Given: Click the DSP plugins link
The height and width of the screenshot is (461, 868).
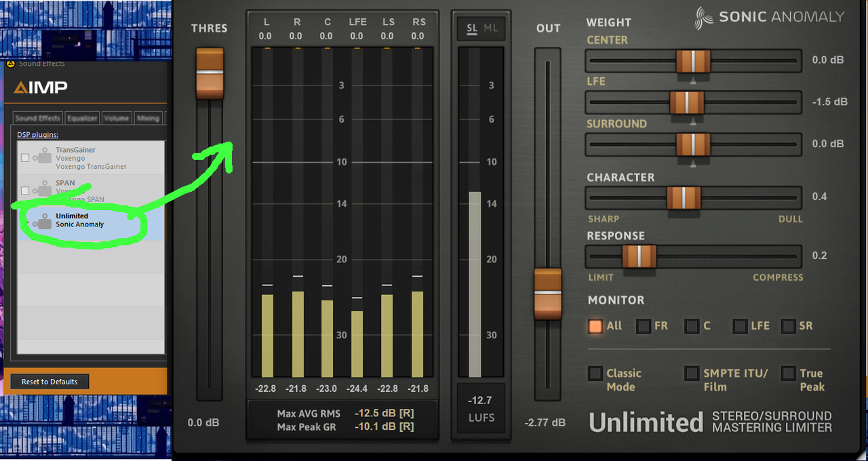Looking at the screenshot, I should pyautogui.click(x=37, y=134).
